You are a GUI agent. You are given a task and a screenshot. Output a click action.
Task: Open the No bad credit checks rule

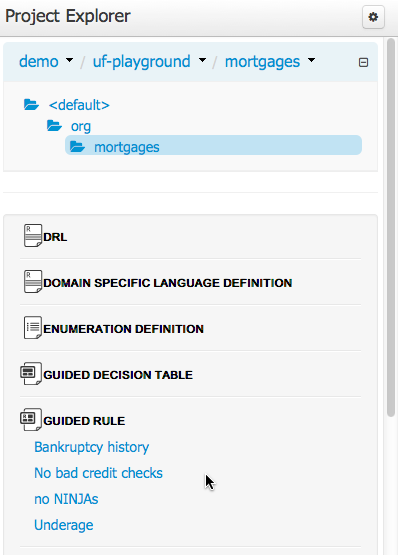coord(98,473)
